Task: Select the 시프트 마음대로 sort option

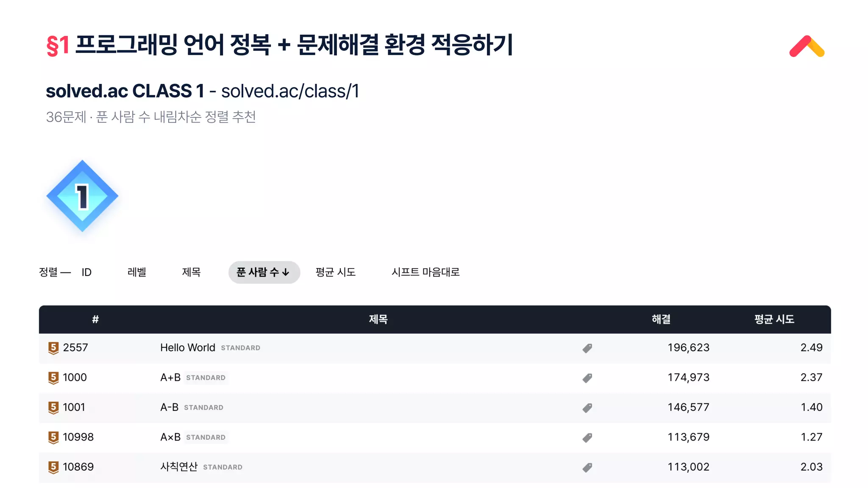Action: 426,272
